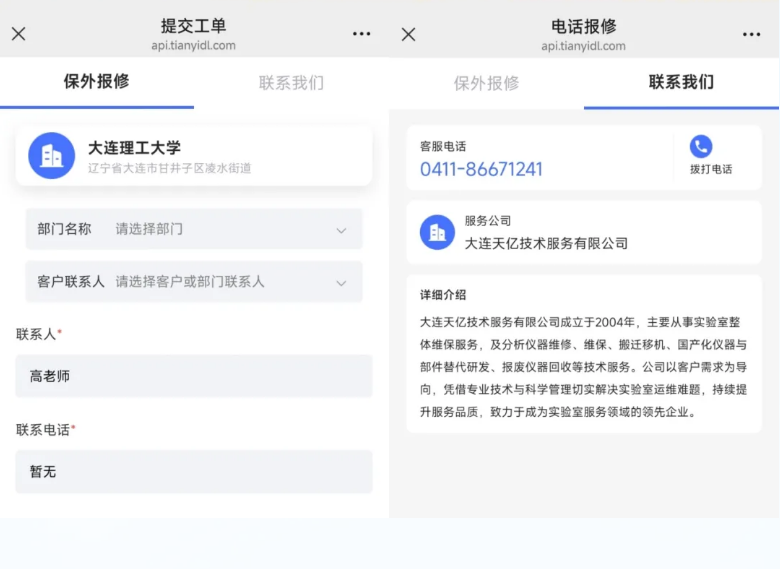Image resolution: width=780 pixels, height=569 pixels.
Task: Expand the 客户联系人 dropdown chevron
Action: coord(341,283)
